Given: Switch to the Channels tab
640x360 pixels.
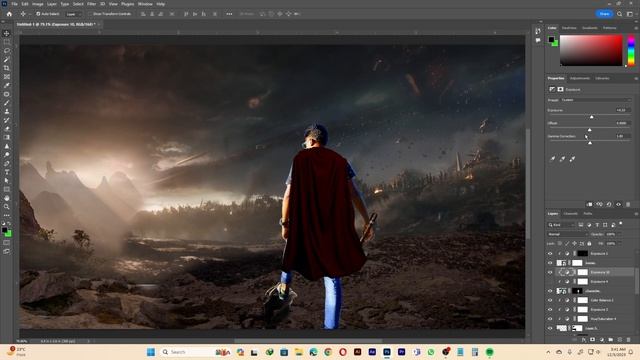Looking at the screenshot, I should (570, 214).
